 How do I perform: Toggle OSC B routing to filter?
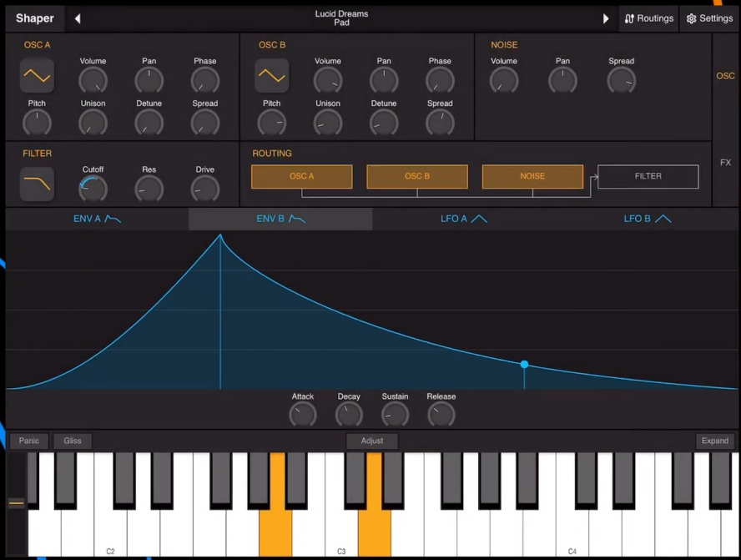click(417, 176)
